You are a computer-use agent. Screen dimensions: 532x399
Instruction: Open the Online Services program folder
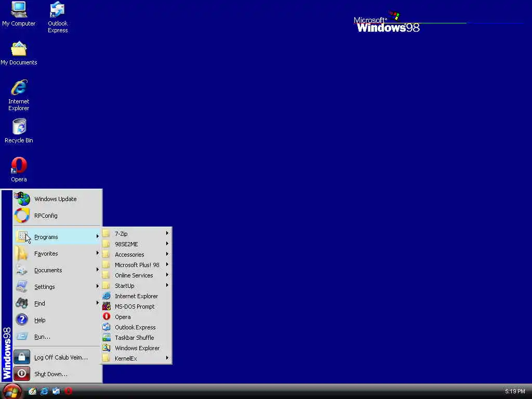[136, 275]
